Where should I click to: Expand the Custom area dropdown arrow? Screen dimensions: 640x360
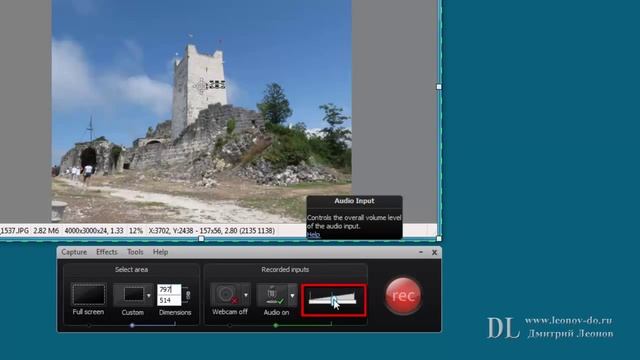coord(149,295)
